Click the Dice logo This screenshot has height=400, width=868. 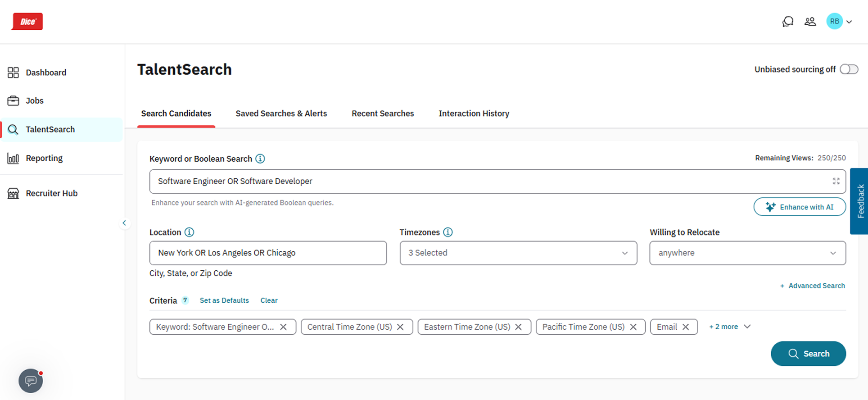27,22
